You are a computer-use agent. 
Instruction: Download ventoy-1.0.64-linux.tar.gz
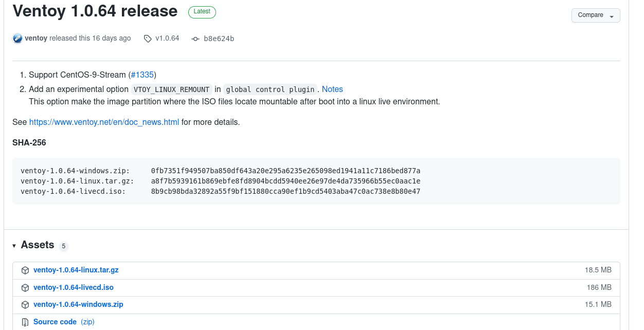pos(76,270)
